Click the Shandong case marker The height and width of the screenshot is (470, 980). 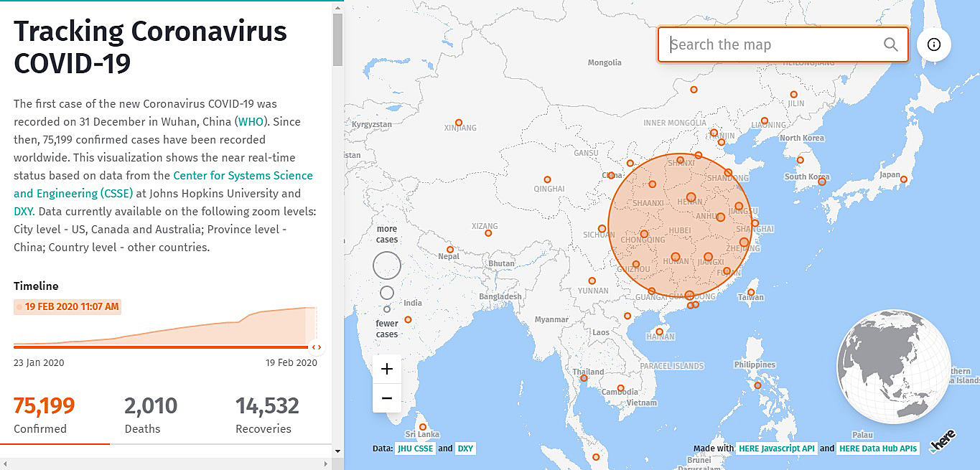click(728, 172)
